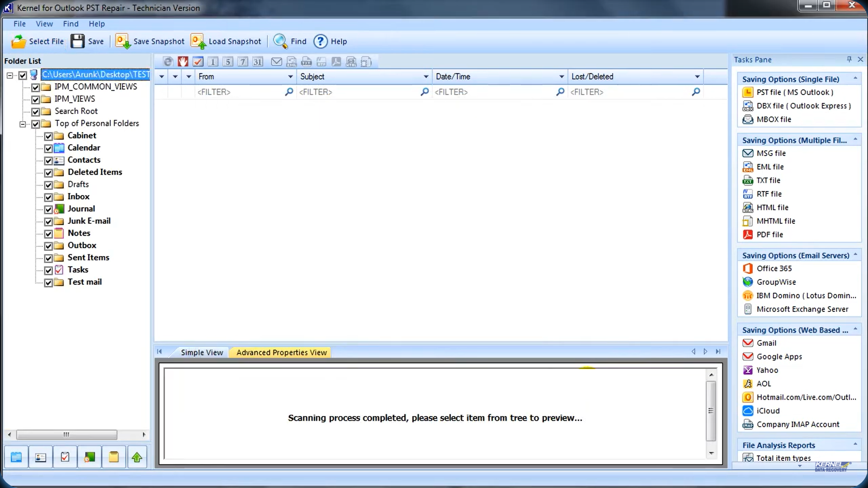The image size is (868, 488).
Task: Click the 31-day calendar view icon
Action: 258,62
